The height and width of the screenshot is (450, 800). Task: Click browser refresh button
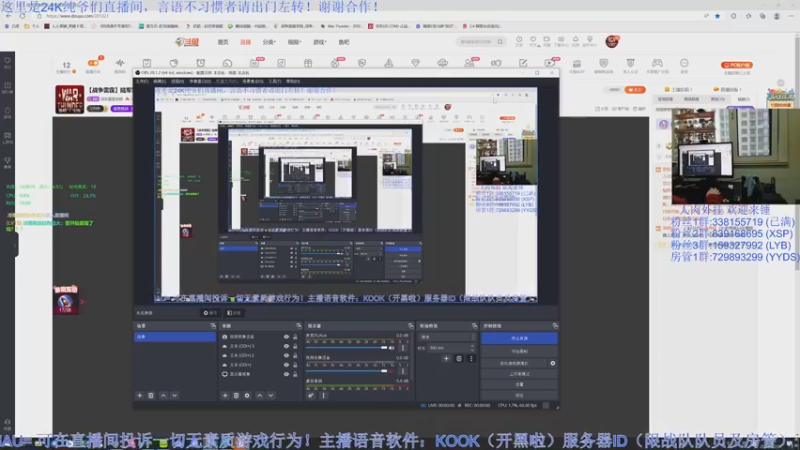click(x=22, y=16)
